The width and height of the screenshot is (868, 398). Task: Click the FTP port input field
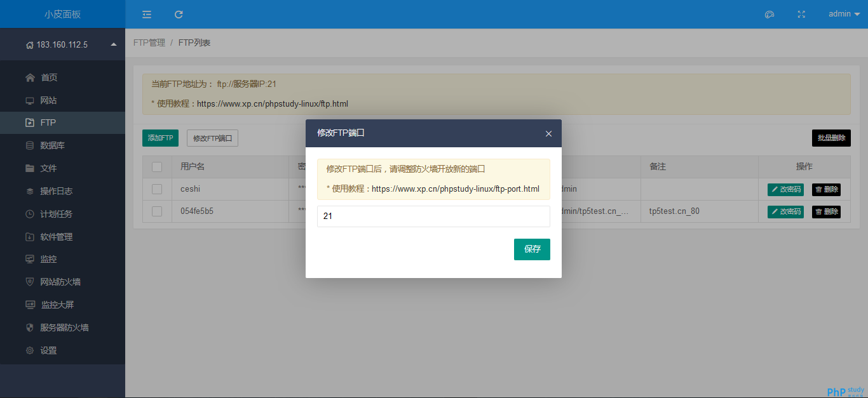coord(433,216)
